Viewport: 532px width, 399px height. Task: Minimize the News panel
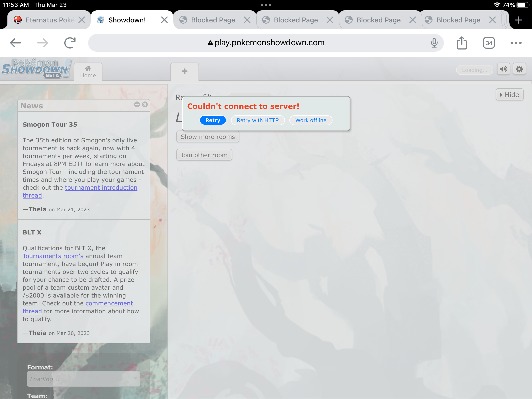coord(137,104)
